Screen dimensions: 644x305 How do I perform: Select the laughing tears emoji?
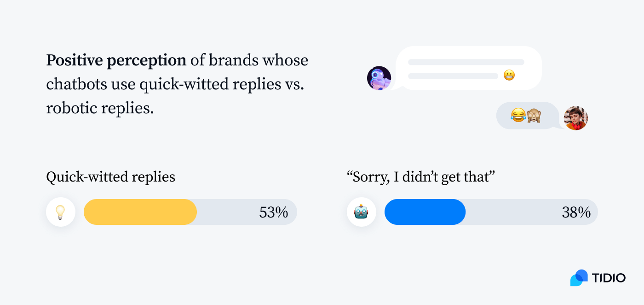click(518, 115)
